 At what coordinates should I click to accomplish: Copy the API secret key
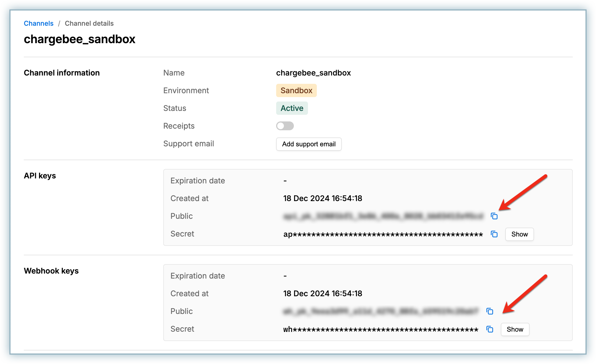(x=494, y=234)
